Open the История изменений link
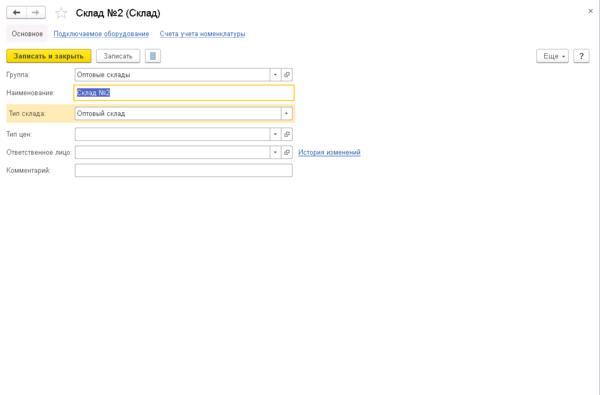This screenshot has height=395, width=600. pos(329,152)
